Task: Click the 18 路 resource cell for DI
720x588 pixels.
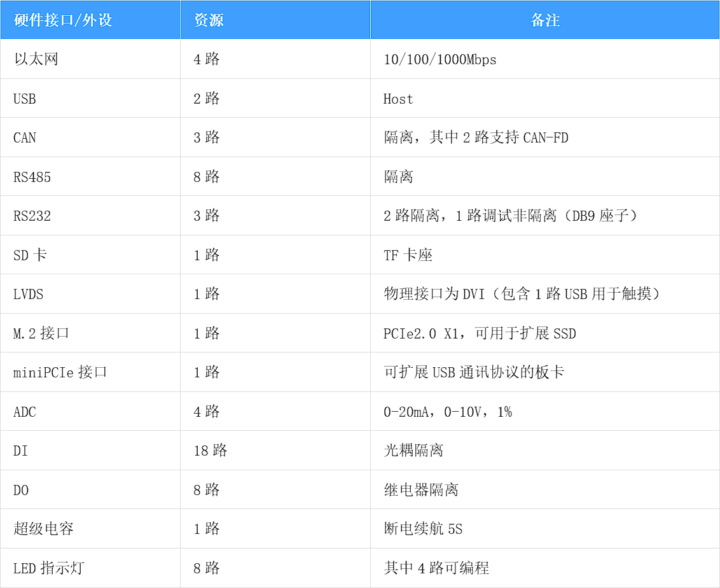Action: point(210,451)
